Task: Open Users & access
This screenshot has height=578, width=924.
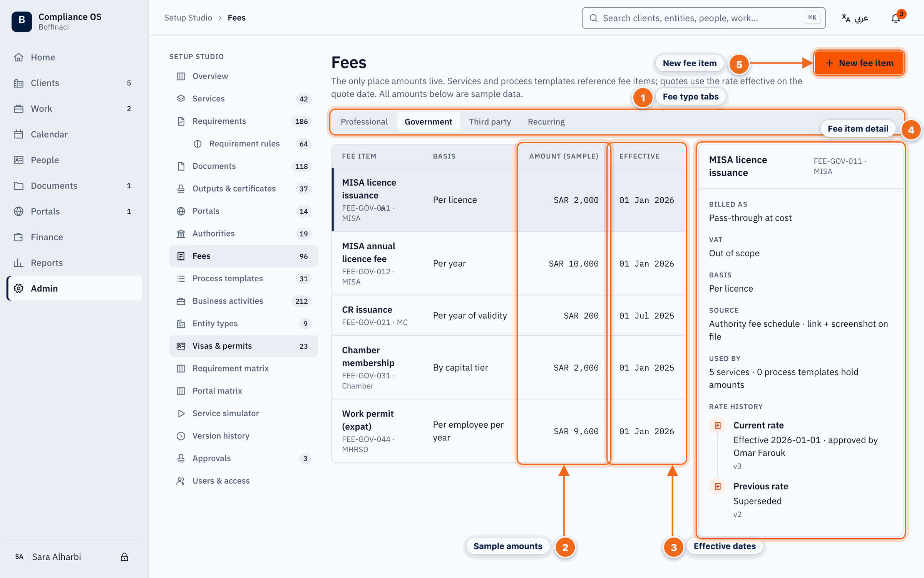Action: tap(244, 481)
